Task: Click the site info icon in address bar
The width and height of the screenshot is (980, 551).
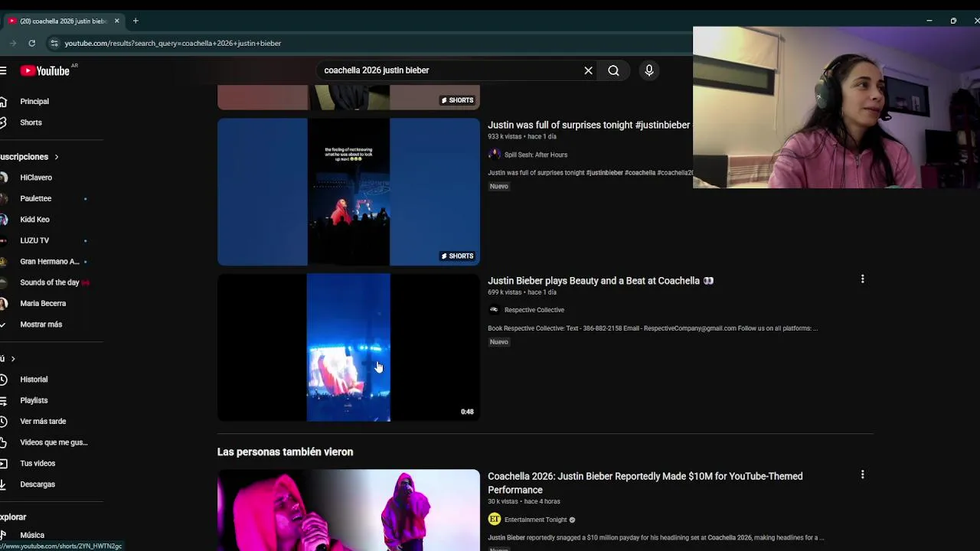Action: 54,43
